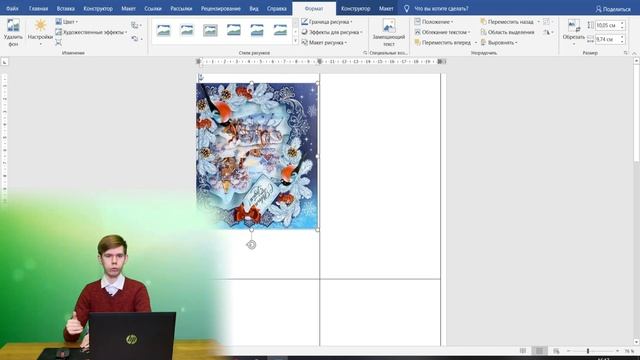
Task: Increase picture height with the up stepper
Action: click(x=622, y=23)
